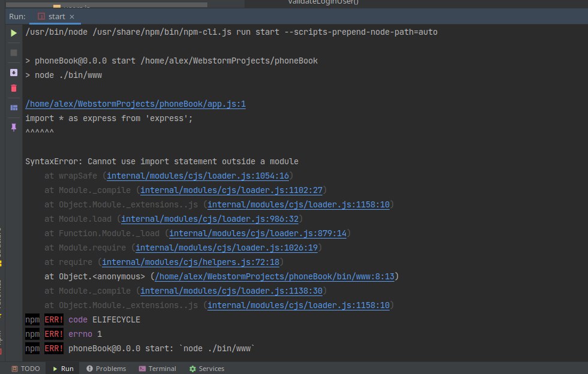Select the start tab in Run panel
Screen dimensions: 588x374
point(56,17)
